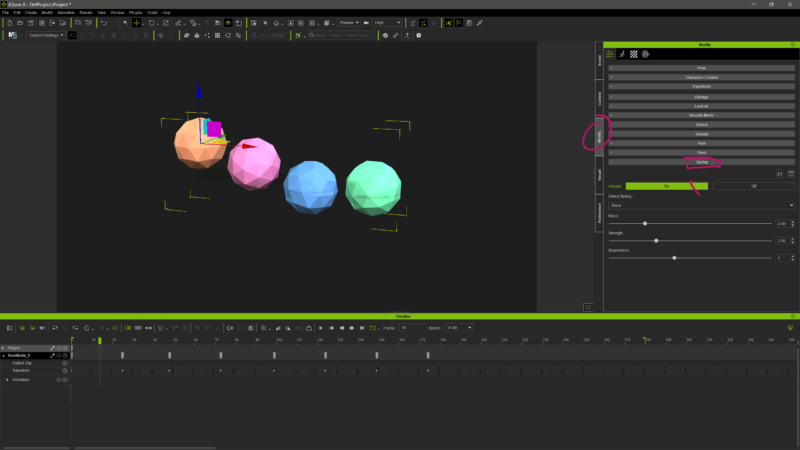
Task: Click the timeline current Frame input field
Action: [410, 327]
